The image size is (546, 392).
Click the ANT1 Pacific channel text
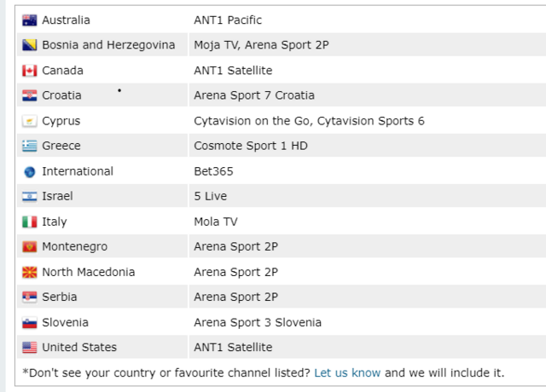pos(228,20)
